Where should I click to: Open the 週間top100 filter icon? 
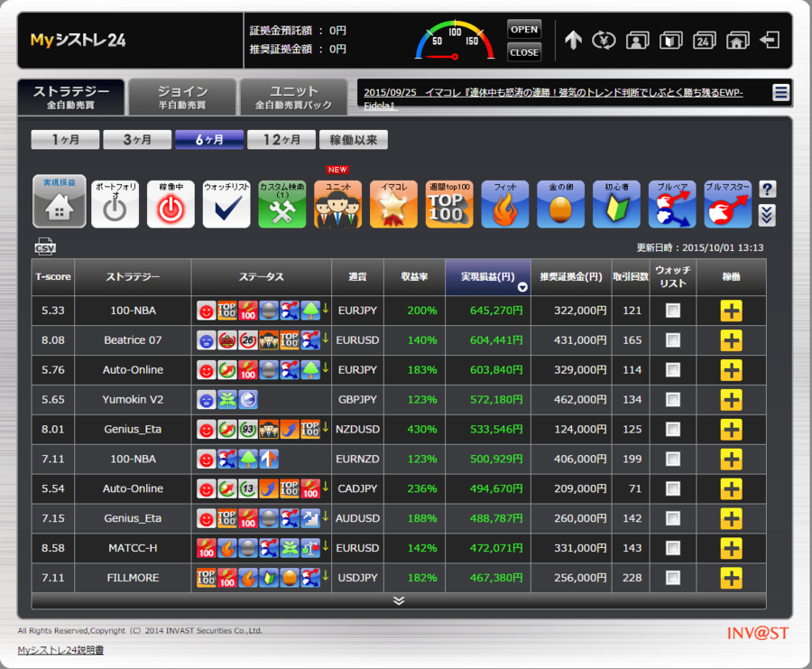coord(448,205)
